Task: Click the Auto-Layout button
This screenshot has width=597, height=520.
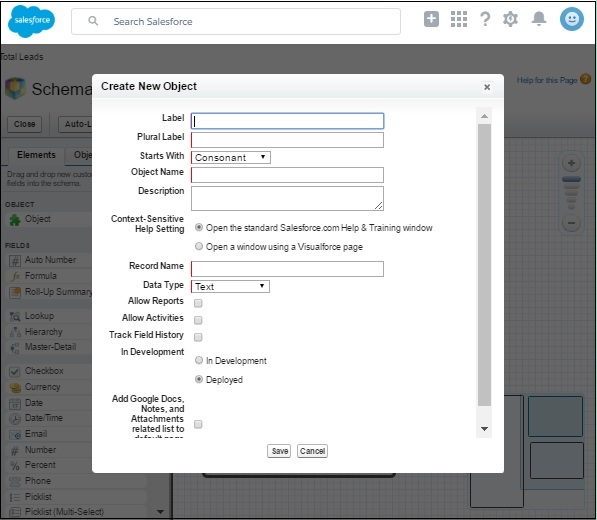Action: [x=75, y=124]
